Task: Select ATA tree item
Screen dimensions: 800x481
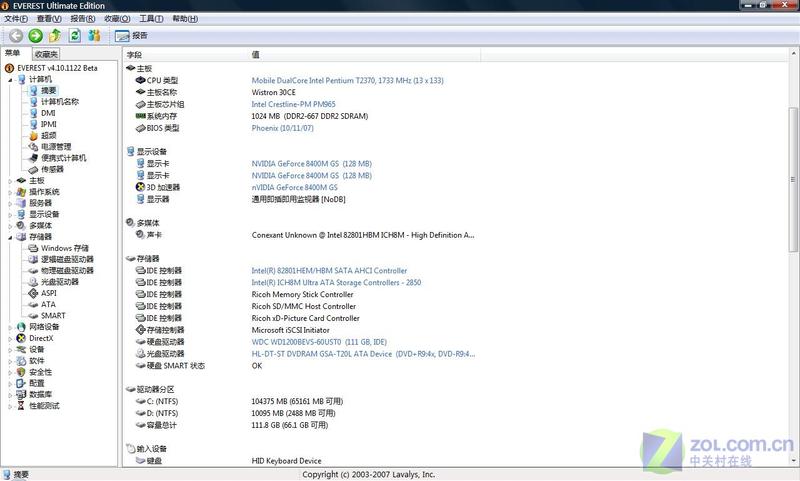Action: [48, 304]
